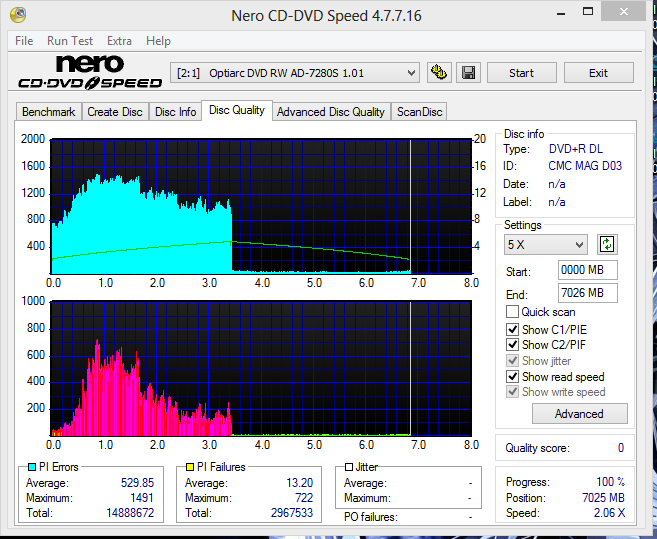Uncheck the Show C1/PIE option
Viewport: 657px width, 539px height.
click(x=512, y=329)
